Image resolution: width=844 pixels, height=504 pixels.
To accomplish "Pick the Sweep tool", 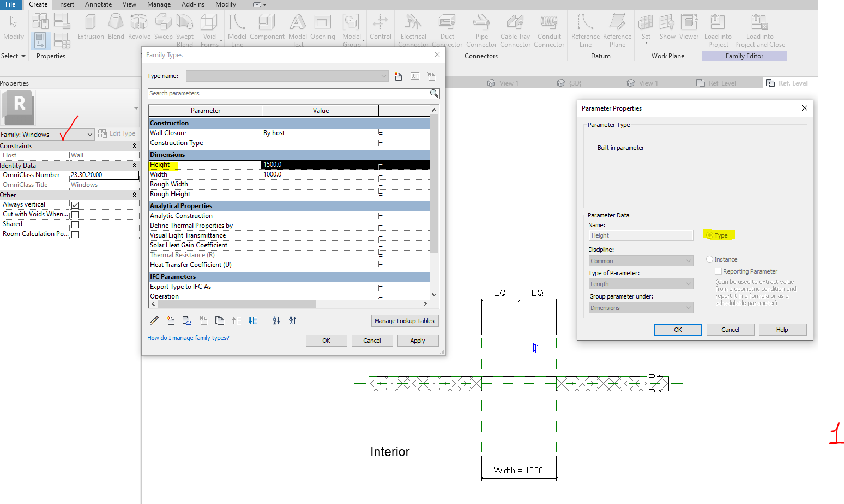I will click(x=163, y=27).
